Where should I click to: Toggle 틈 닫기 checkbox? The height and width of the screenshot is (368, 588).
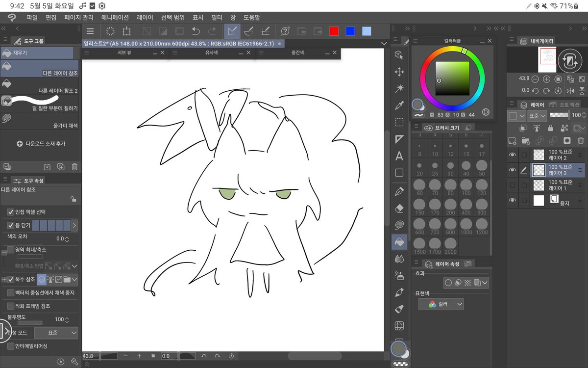point(11,225)
